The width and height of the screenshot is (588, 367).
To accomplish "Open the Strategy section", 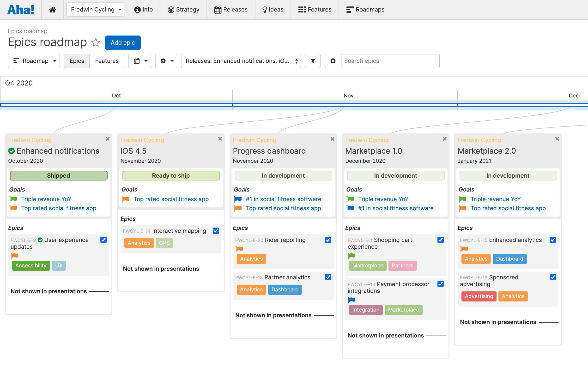I will (x=183, y=9).
